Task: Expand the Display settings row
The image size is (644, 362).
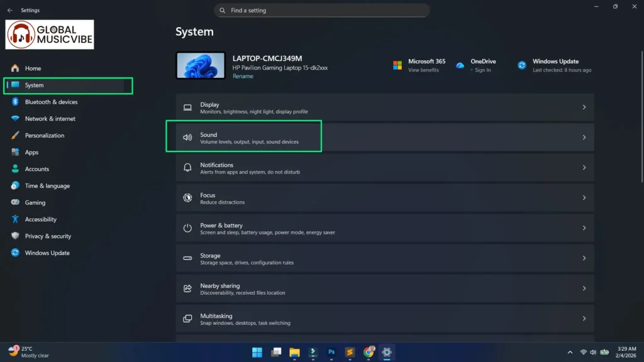Action: [x=384, y=107]
